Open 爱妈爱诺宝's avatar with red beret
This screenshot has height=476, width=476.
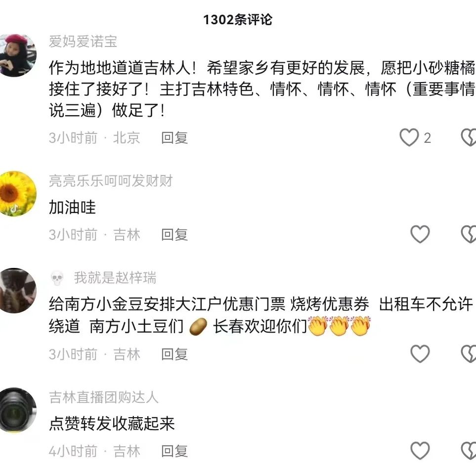pyautogui.click(x=15, y=55)
